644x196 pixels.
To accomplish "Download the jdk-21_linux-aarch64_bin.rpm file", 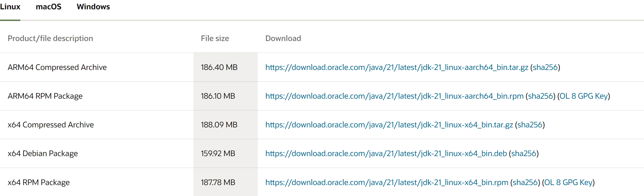I will (394, 96).
